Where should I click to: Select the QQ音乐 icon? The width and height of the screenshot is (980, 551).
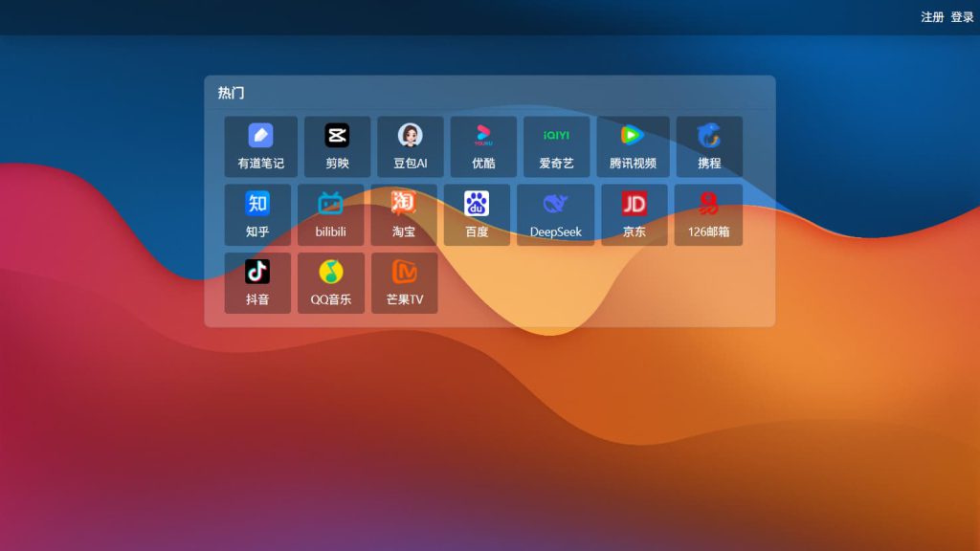pyautogui.click(x=331, y=273)
